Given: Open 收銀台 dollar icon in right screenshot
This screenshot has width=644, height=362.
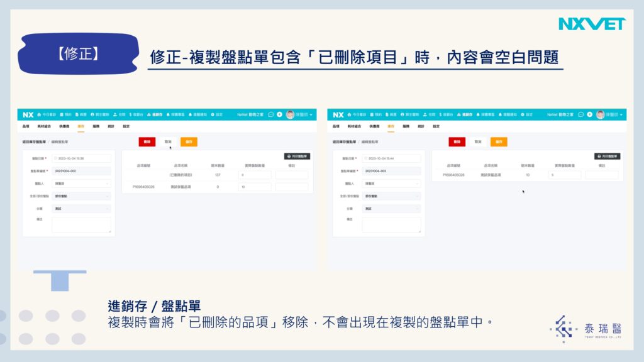Looking at the screenshot, I should click(x=448, y=115).
